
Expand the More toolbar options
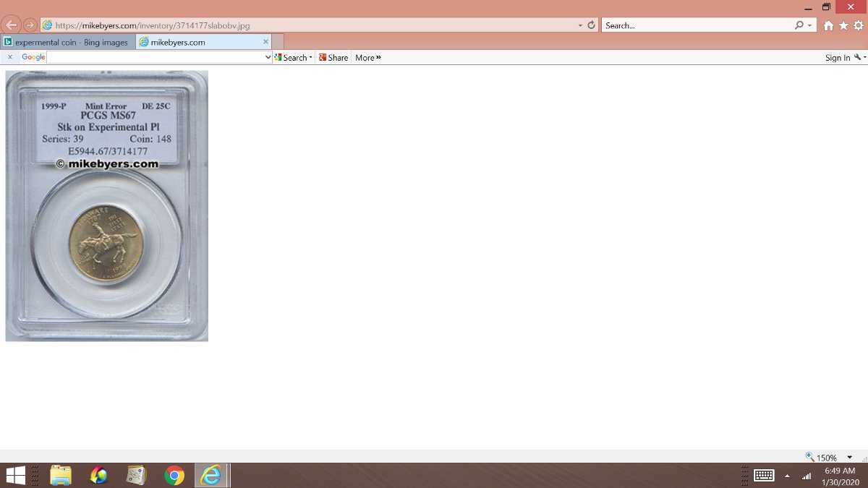(x=368, y=57)
